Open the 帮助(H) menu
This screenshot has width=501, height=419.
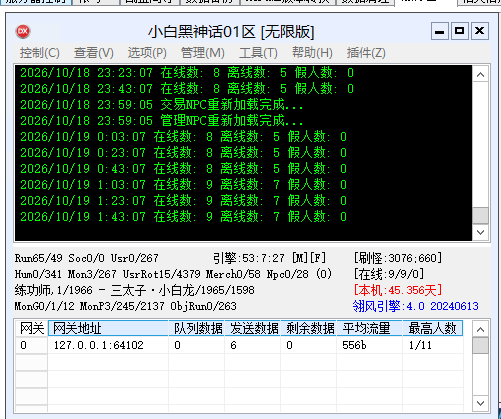(312, 53)
